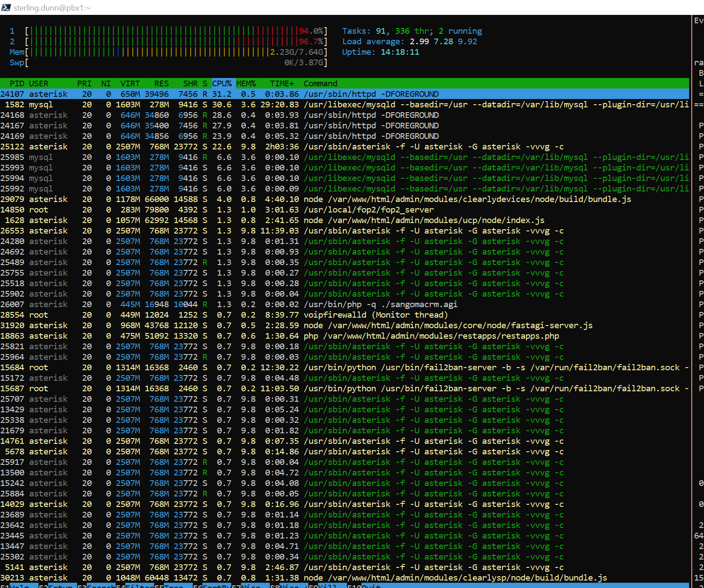Viewport: 704px width, 588px height.
Task: Click the Load average 2.99 7.28 9.92 line
Action: (410, 41)
